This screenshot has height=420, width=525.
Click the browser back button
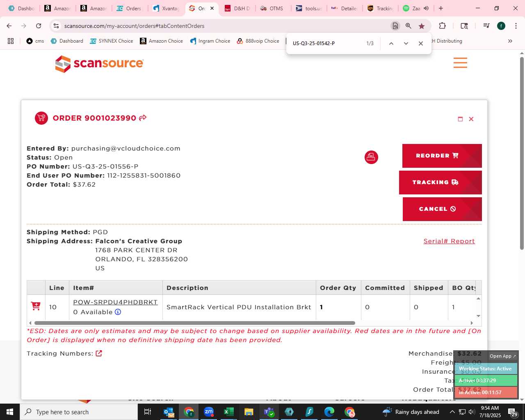coord(9,26)
